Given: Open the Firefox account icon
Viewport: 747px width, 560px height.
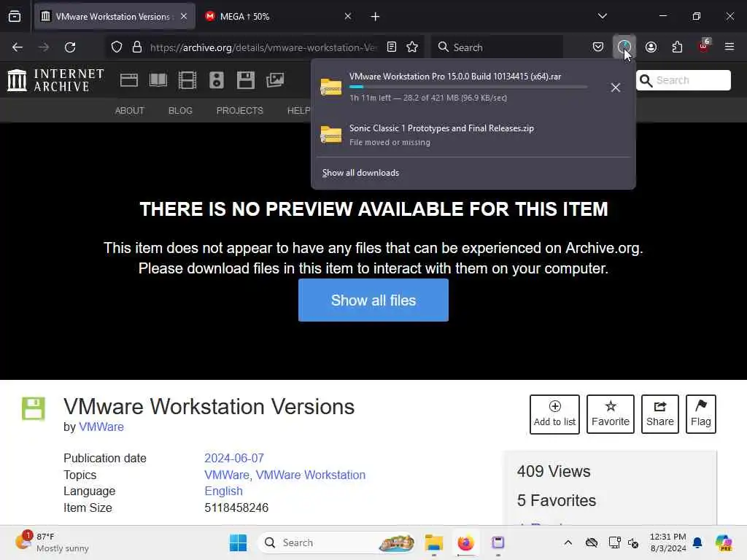Looking at the screenshot, I should tap(651, 47).
